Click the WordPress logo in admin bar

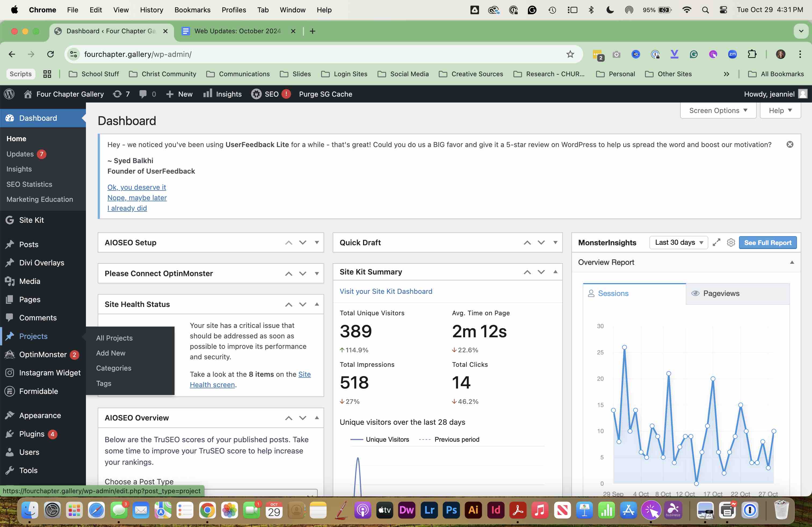(9, 94)
